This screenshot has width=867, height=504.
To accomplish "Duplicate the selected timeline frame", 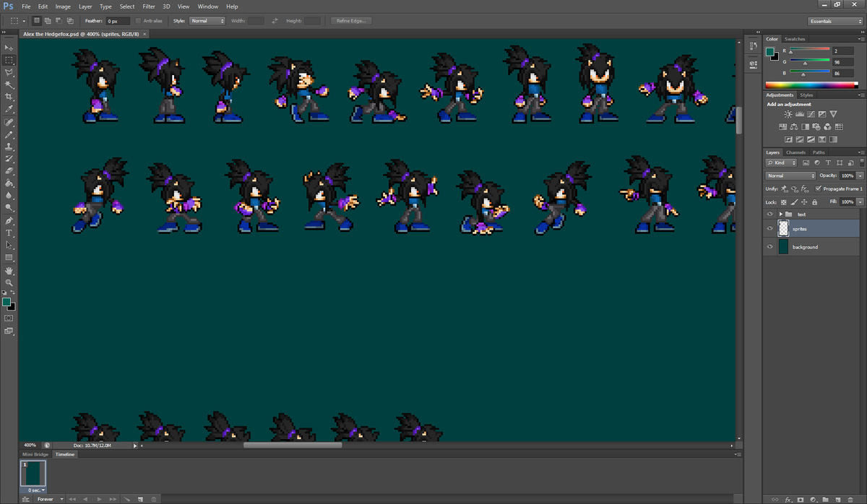I will [x=141, y=499].
